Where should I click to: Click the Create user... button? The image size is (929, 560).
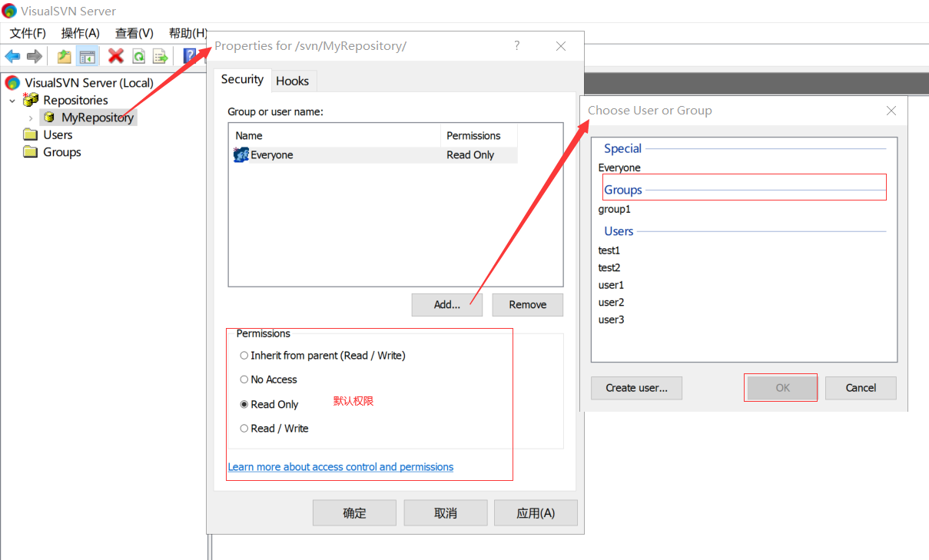coord(637,388)
